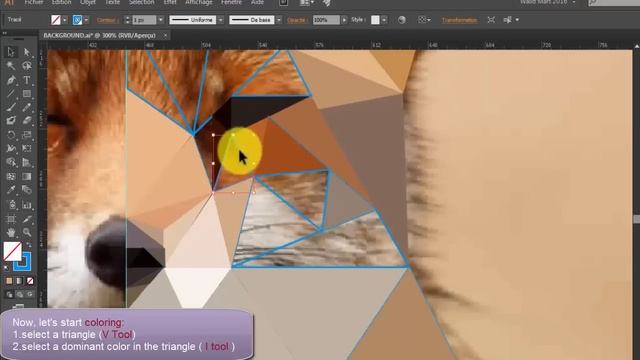Screen dimensions: 640x360
Task: Open the stroke weight dropdown arrow
Action: [x=160, y=20]
